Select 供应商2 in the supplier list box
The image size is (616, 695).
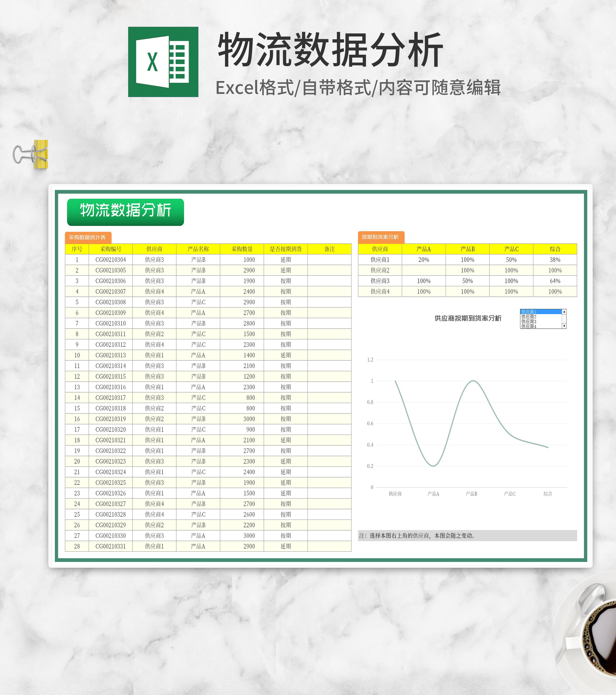tap(529, 317)
